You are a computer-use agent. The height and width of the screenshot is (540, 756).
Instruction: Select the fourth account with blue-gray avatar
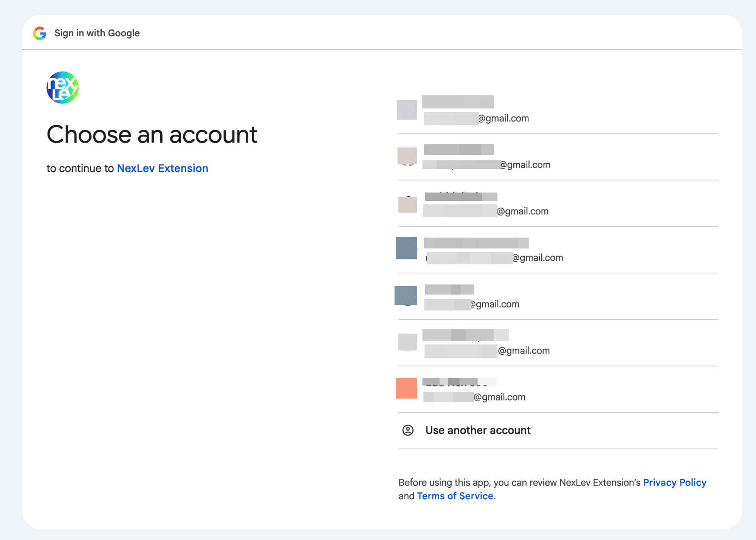pos(558,250)
